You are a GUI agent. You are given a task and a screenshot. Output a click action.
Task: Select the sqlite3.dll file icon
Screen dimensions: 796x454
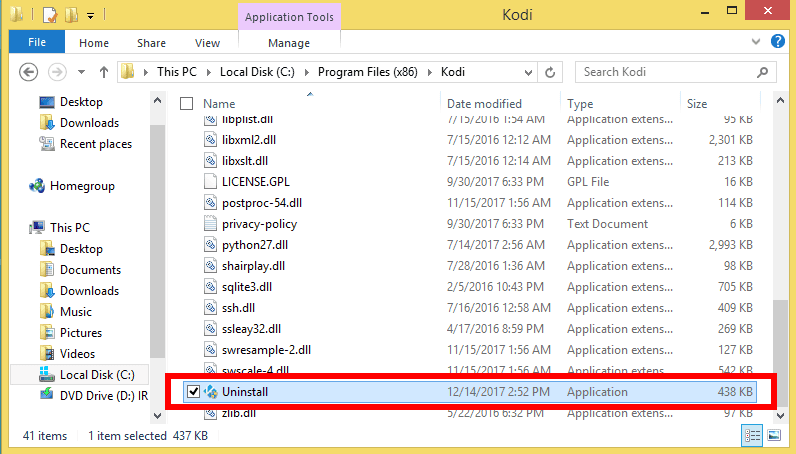(x=210, y=286)
